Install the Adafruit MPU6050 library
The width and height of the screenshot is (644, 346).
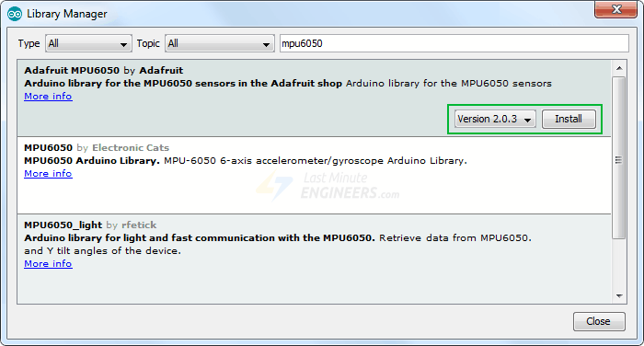569,120
